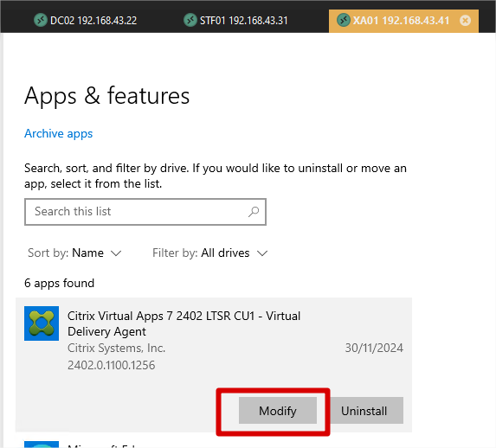
Task: Click the DC02 remote desktop icon
Action: point(40,20)
